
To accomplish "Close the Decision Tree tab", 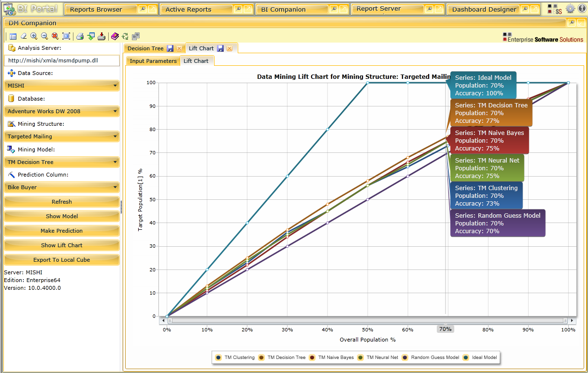I will point(179,48).
